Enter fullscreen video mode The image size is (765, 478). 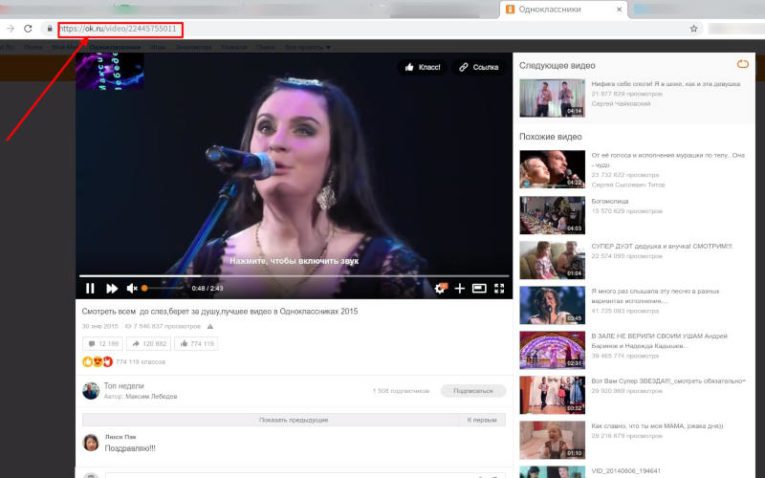click(x=499, y=288)
